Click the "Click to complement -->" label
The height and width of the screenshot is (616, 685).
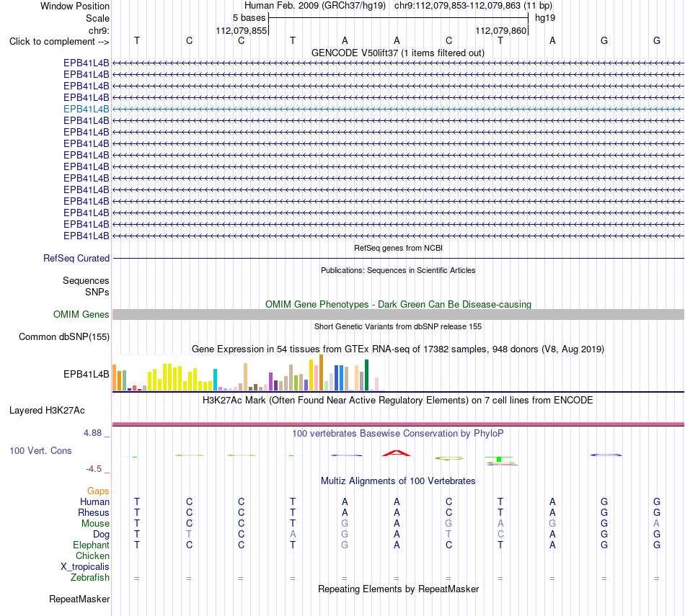click(x=59, y=42)
